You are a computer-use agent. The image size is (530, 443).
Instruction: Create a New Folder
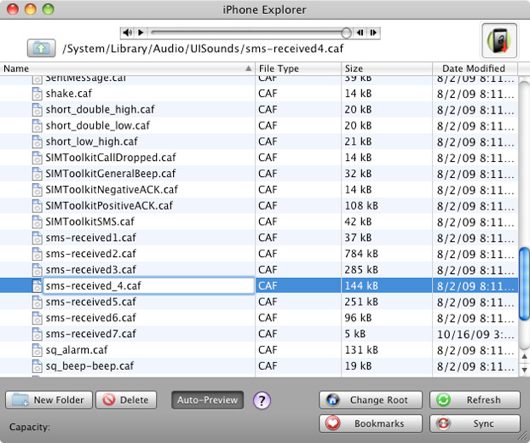click(x=49, y=400)
